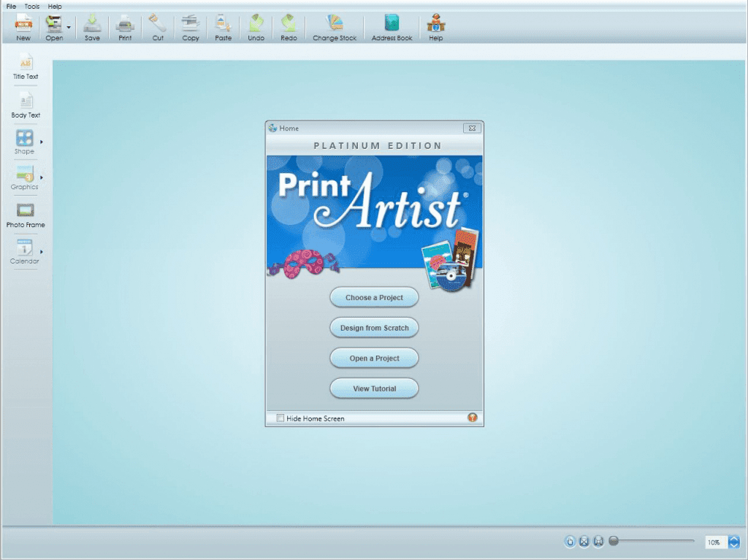Expand the Shape tool flyout arrow
This screenshot has height=560, width=748.
point(42,142)
